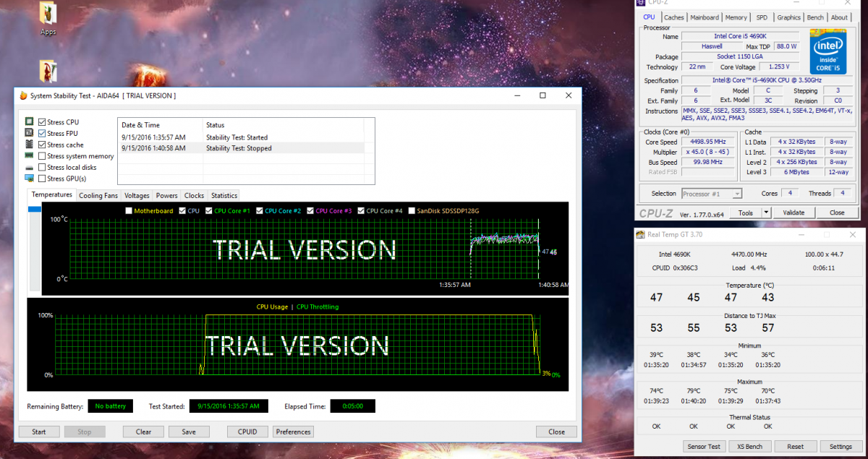Enable the SanDisk SDSSDP128G temperature line
Viewport: 868px width, 459px height.
pos(412,211)
